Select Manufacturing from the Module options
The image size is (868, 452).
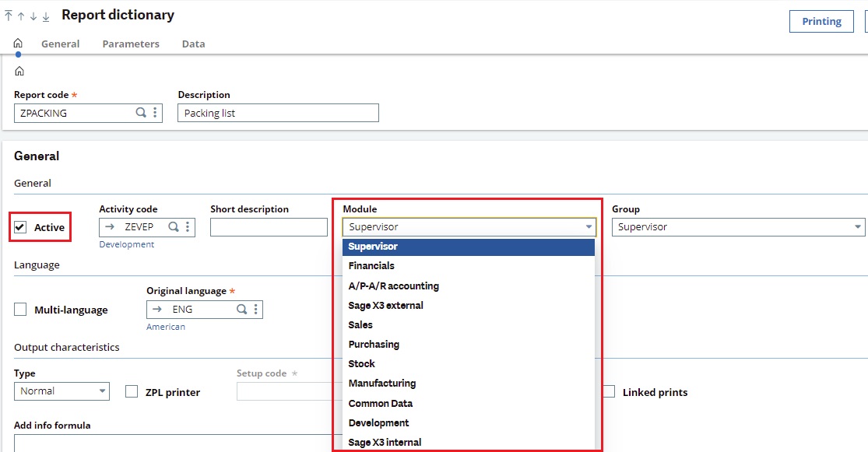point(382,383)
